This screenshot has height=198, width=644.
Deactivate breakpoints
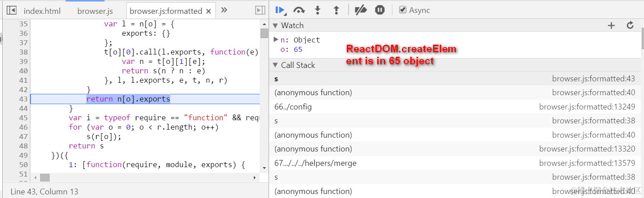(x=361, y=10)
